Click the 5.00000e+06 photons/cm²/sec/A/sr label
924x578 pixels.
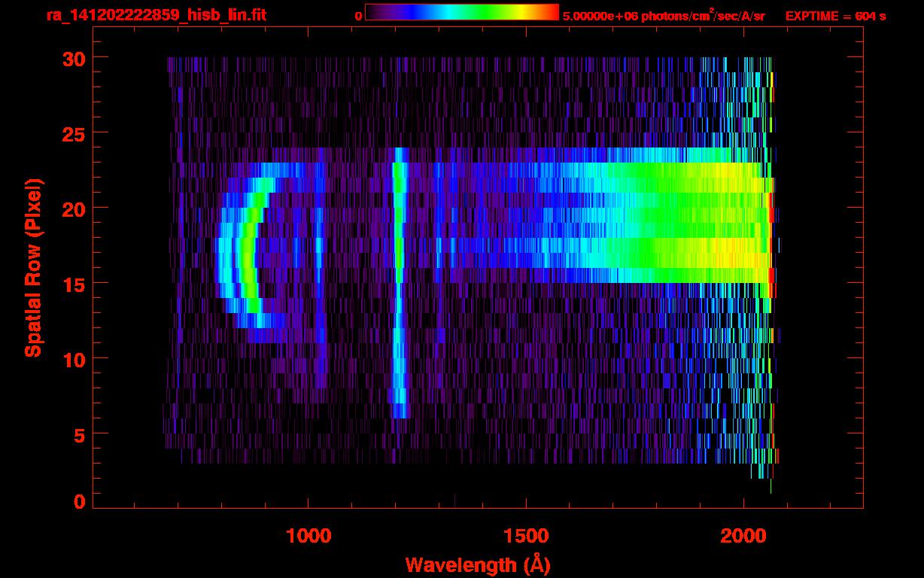coord(664,15)
